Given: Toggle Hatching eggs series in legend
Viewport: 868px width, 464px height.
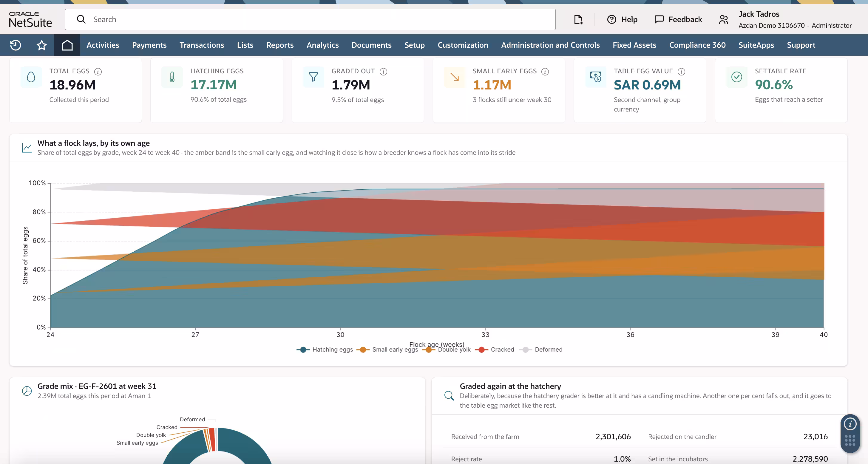Looking at the screenshot, I should pyautogui.click(x=325, y=350).
